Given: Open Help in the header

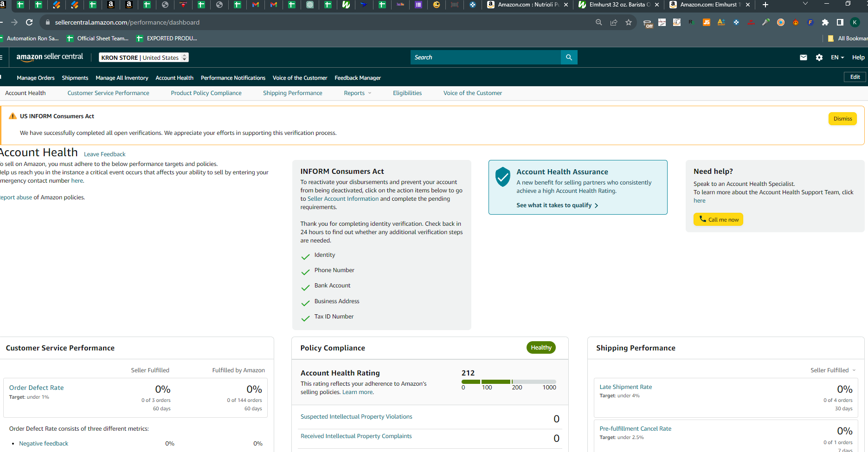Looking at the screenshot, I should [858, 57].
